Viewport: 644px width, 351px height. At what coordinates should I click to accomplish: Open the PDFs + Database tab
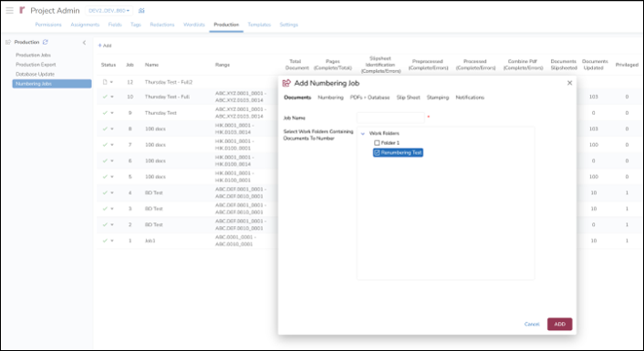point(369,98)
